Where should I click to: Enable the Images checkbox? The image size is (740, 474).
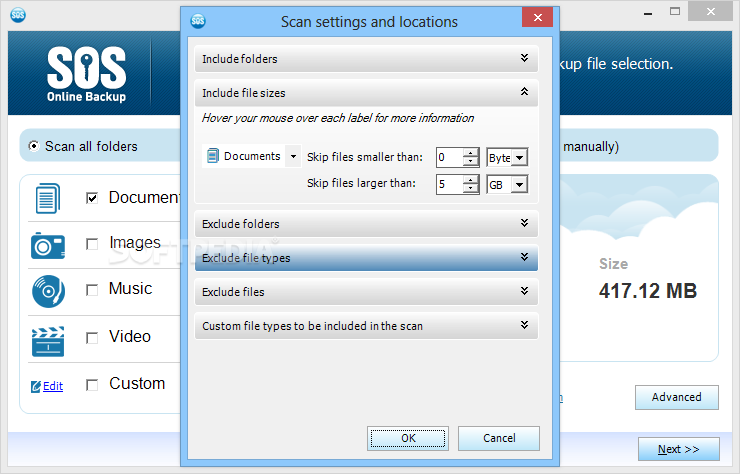point(92,244)
